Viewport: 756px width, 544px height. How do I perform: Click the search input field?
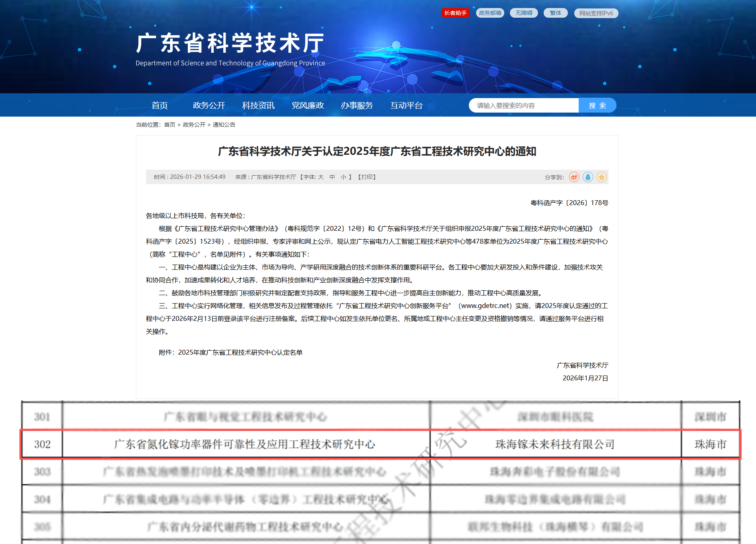pos(523,105)
